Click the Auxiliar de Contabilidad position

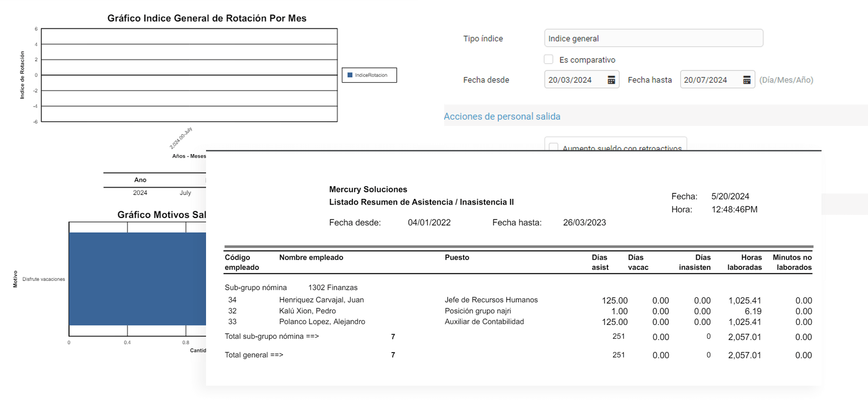pos(484,322)
